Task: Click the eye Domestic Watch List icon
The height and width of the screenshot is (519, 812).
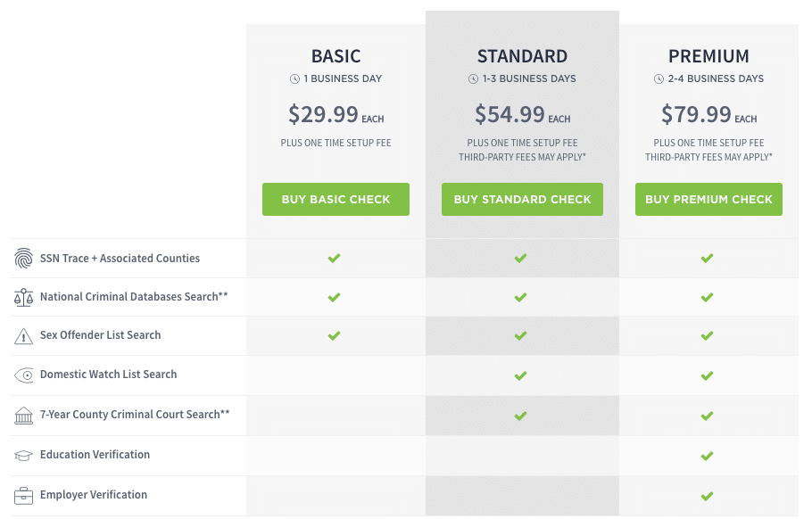Action: tap(24, 375)
